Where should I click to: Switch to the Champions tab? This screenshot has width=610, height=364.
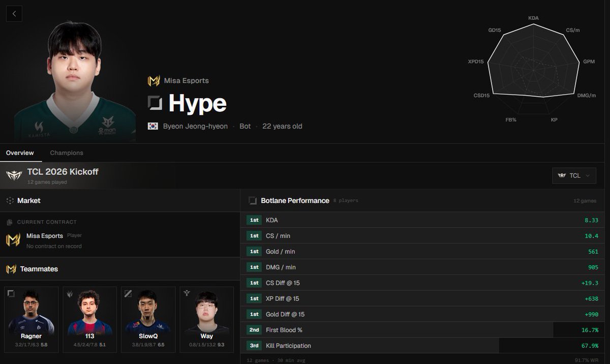point(67,153)
